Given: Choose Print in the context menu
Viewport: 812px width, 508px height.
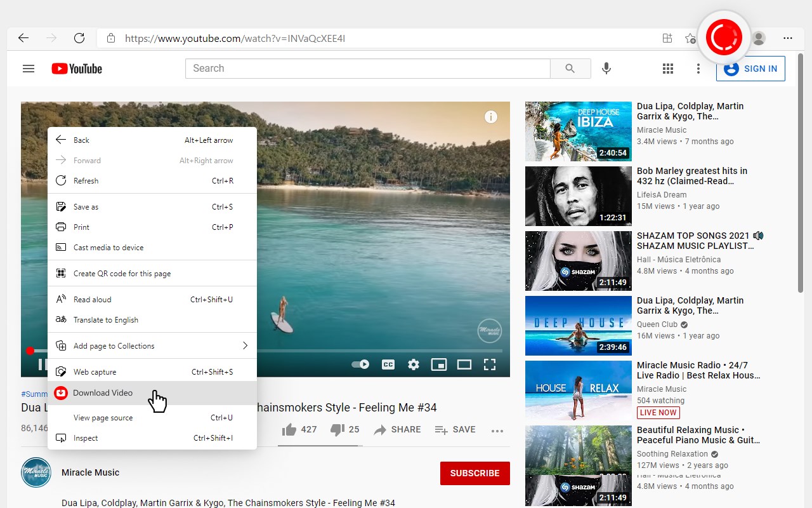Looking at the screenshot, I should pos(152,227).
